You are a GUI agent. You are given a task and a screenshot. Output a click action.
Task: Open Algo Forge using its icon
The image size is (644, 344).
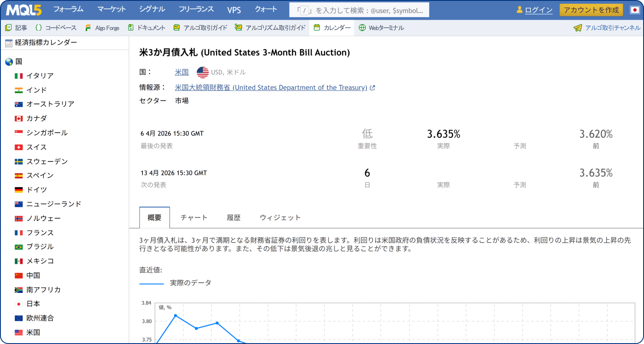(x=87, y=28)
